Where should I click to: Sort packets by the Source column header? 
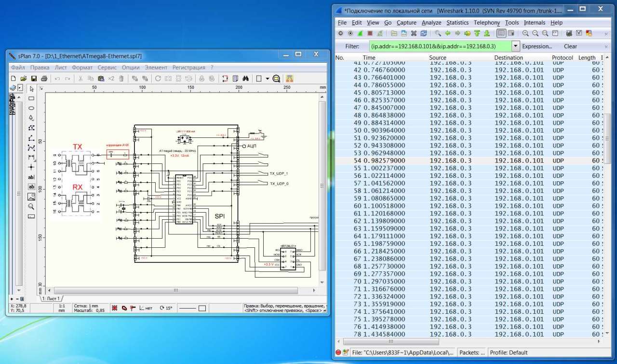click(x=438, y=57)
